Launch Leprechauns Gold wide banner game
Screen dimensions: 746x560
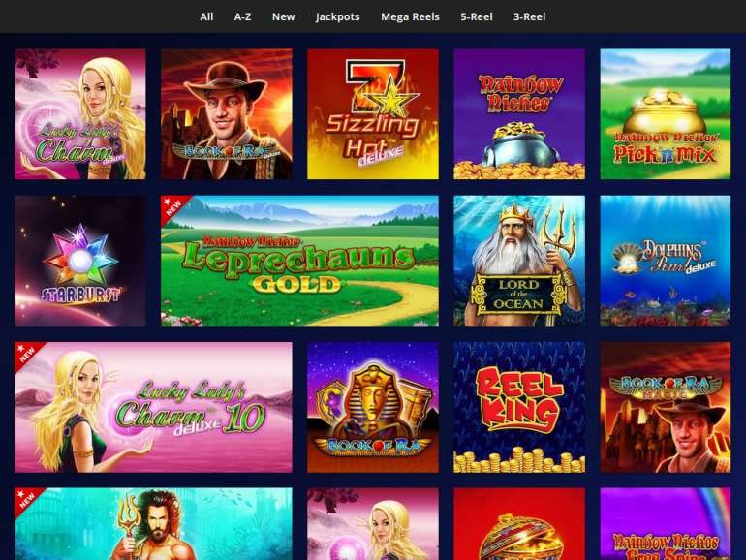click(299, 261)
